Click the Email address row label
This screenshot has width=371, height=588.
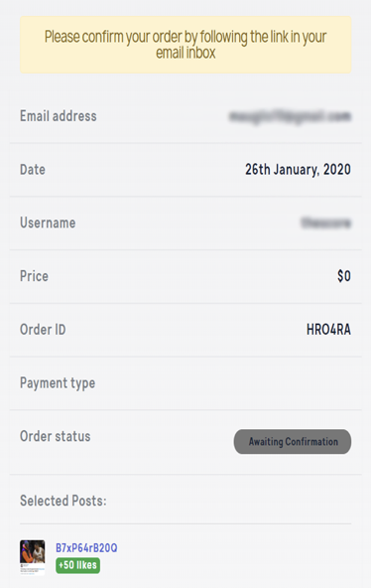click(x=58, y=116)
